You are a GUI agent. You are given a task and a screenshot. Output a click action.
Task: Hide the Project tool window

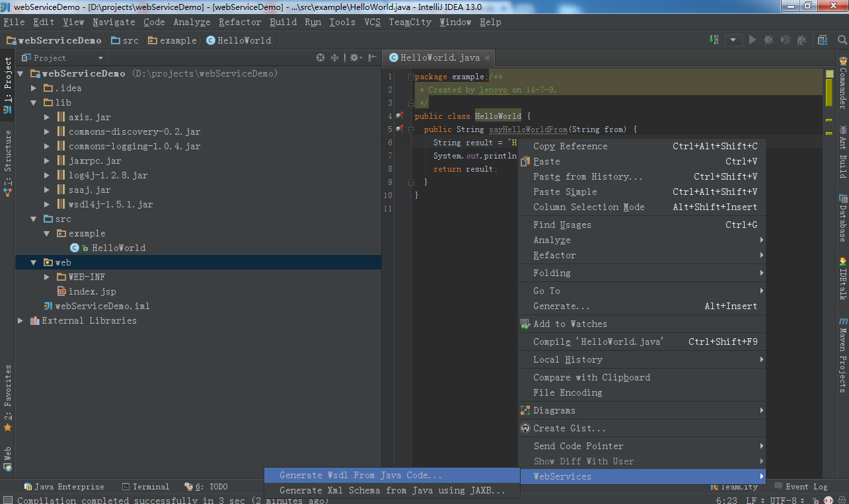[373, 57]
